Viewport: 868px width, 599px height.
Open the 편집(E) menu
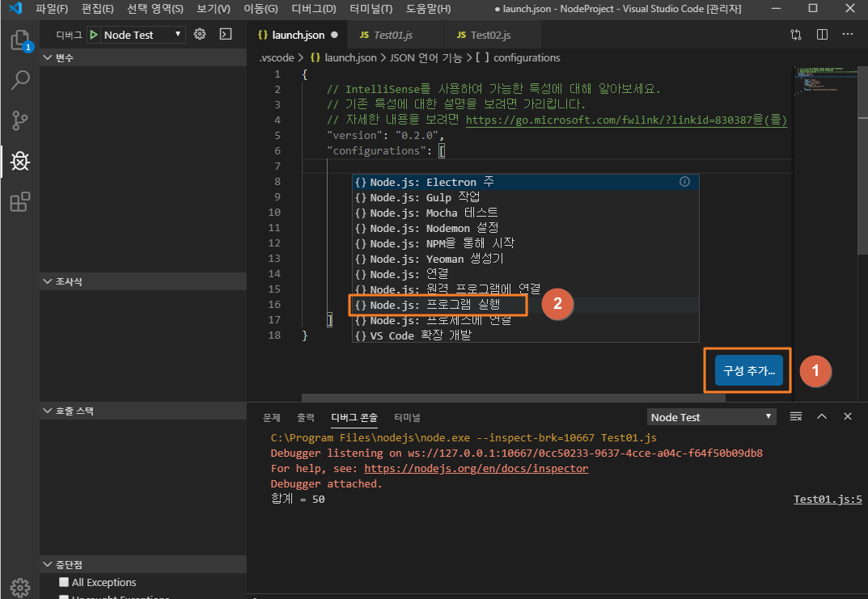[x=97, y=9]
